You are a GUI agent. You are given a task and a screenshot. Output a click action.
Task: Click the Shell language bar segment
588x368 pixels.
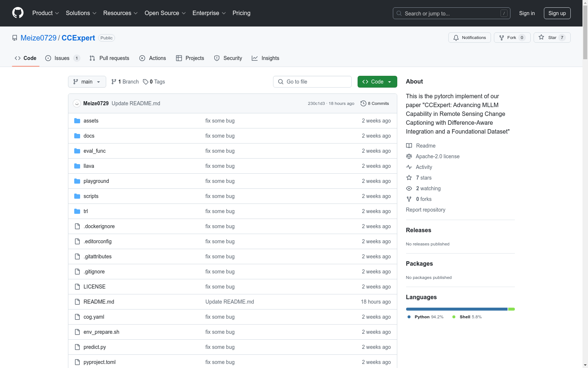tap(512, 309)
